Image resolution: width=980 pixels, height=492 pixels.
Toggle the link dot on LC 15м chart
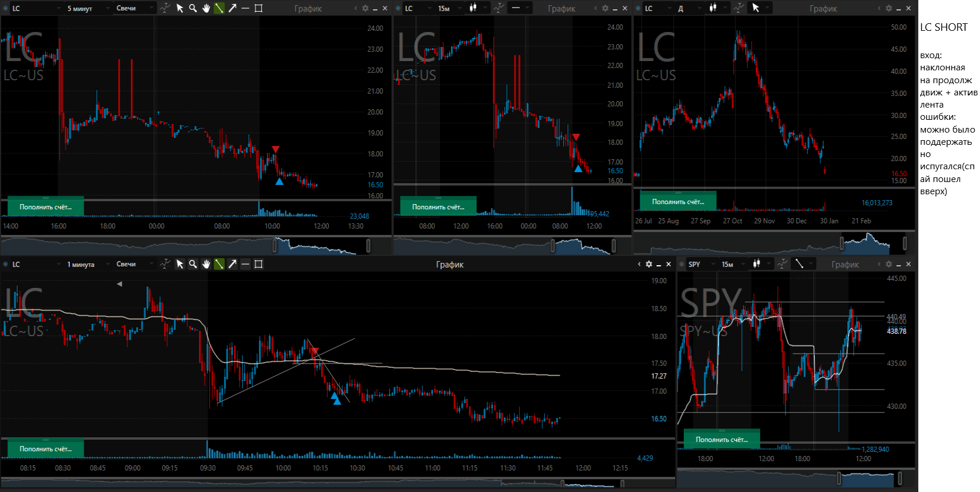(398, 8)
